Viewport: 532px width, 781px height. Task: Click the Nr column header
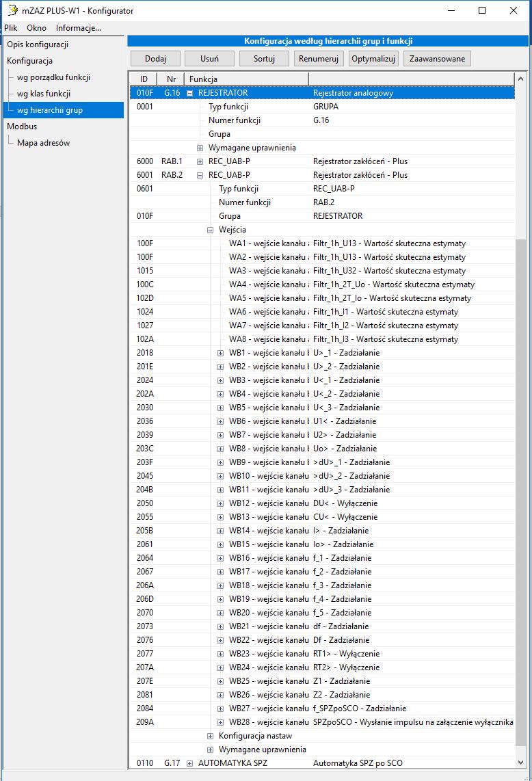click(x=171, y=79)
